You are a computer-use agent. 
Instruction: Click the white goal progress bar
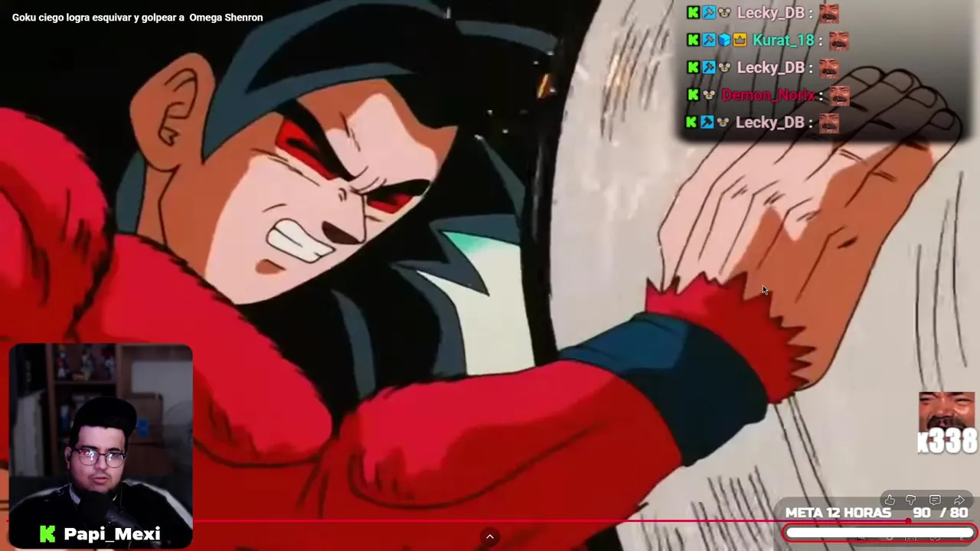click(880, 533)
